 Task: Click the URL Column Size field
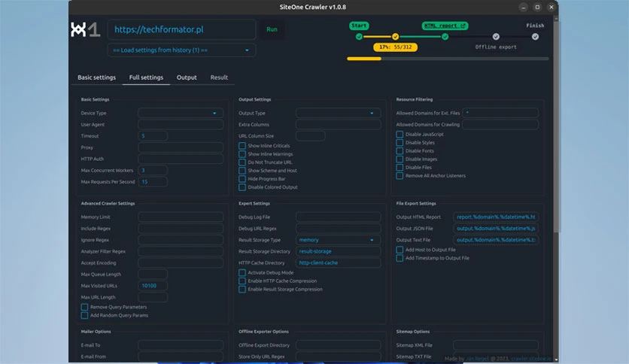[311, 136]
